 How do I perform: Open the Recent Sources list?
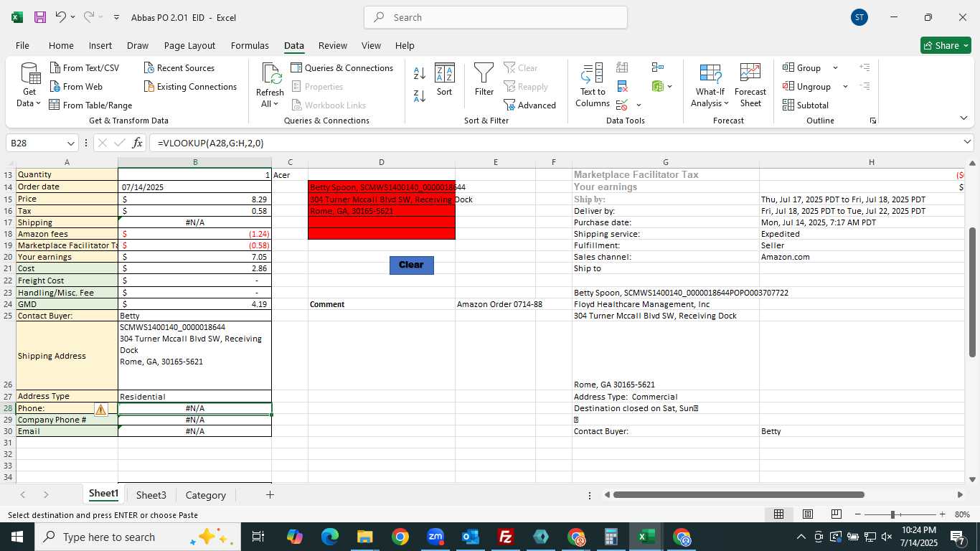[179, 68]
